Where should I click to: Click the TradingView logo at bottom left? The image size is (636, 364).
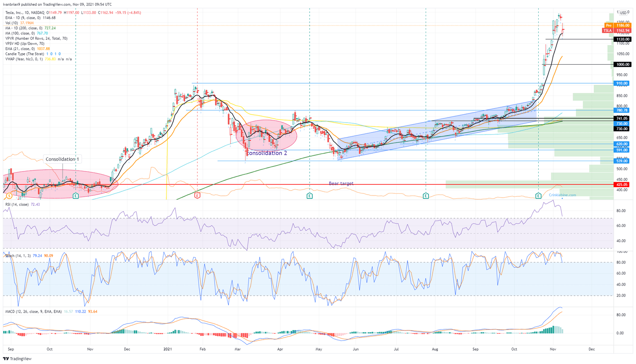(x=17, y=359)
